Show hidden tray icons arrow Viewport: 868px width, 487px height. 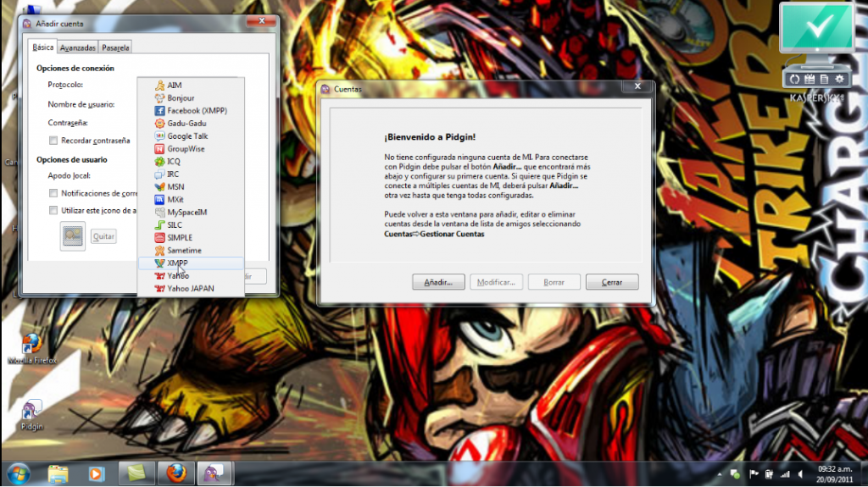click(719, 474)
